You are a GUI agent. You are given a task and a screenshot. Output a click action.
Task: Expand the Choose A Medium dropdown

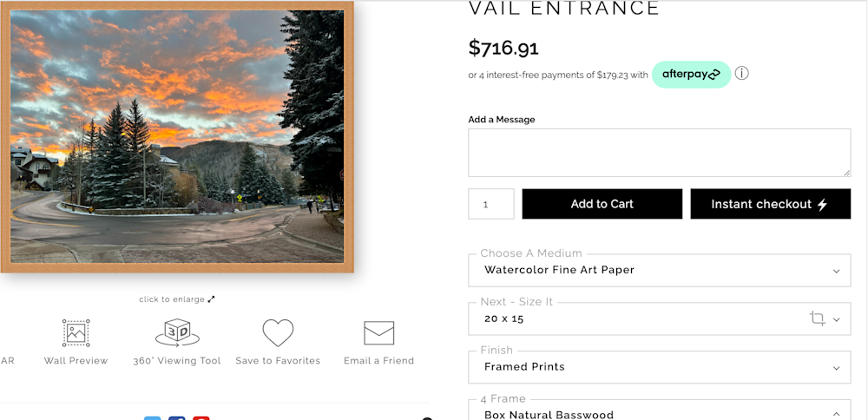(x=836, y=271)
